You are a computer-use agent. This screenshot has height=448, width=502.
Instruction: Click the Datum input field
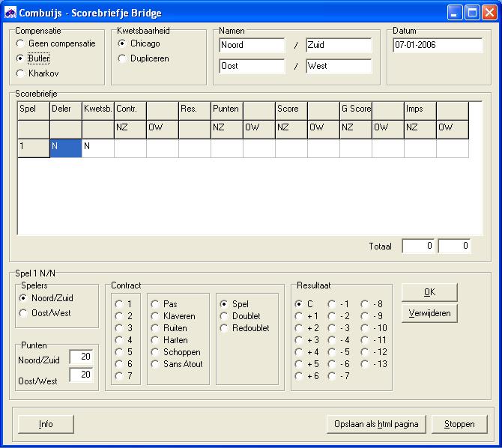pyautogui.click(x=437, y=45)
